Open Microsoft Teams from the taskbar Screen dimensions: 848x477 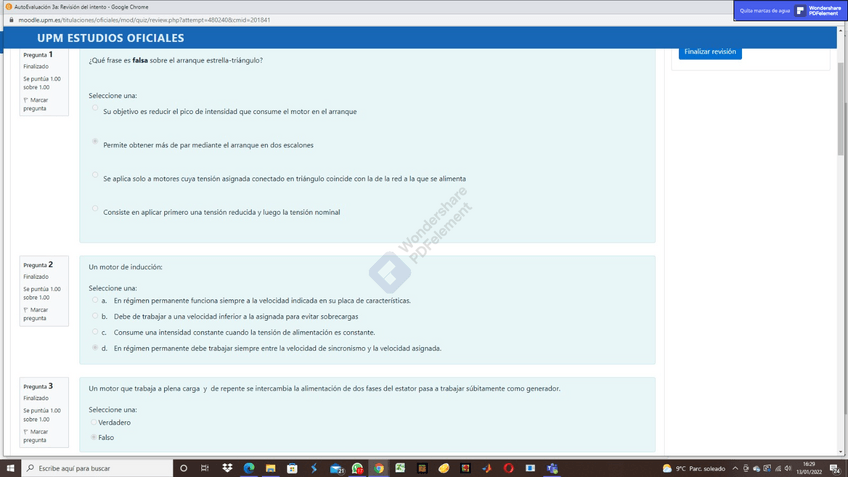(552, 468)
